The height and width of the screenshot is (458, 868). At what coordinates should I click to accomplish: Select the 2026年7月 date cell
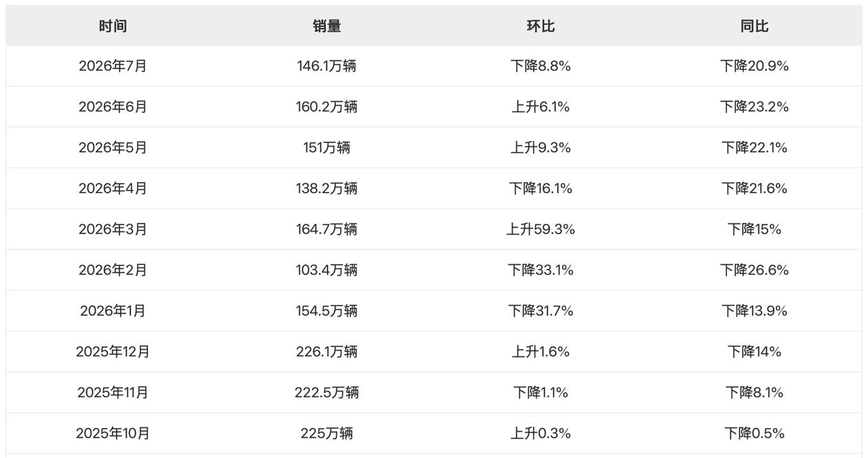113,66
